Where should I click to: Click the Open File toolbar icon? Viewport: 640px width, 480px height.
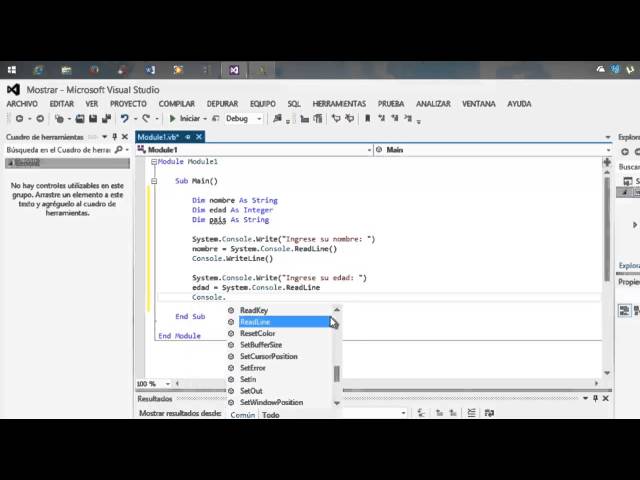(80, 118)
